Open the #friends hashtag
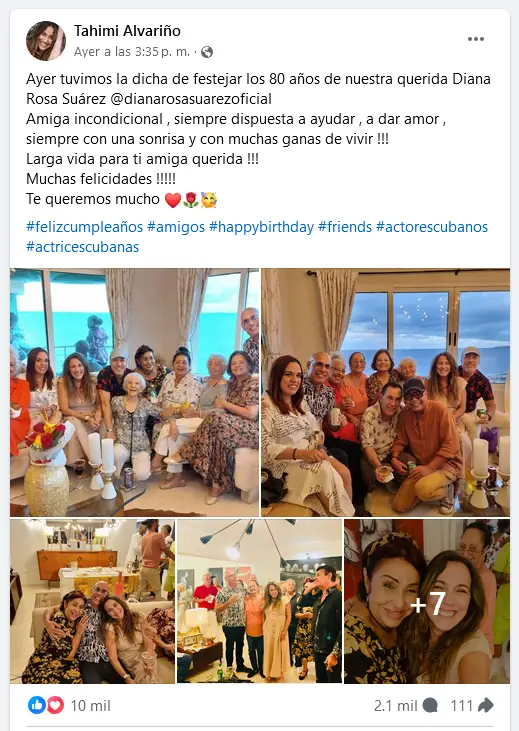 [x=345, y=227]
